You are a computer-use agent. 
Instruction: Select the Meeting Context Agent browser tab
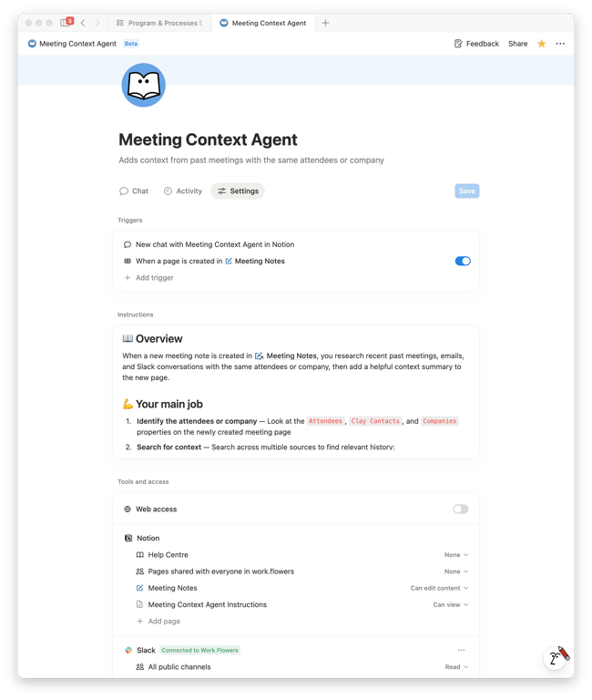point(263,23)
